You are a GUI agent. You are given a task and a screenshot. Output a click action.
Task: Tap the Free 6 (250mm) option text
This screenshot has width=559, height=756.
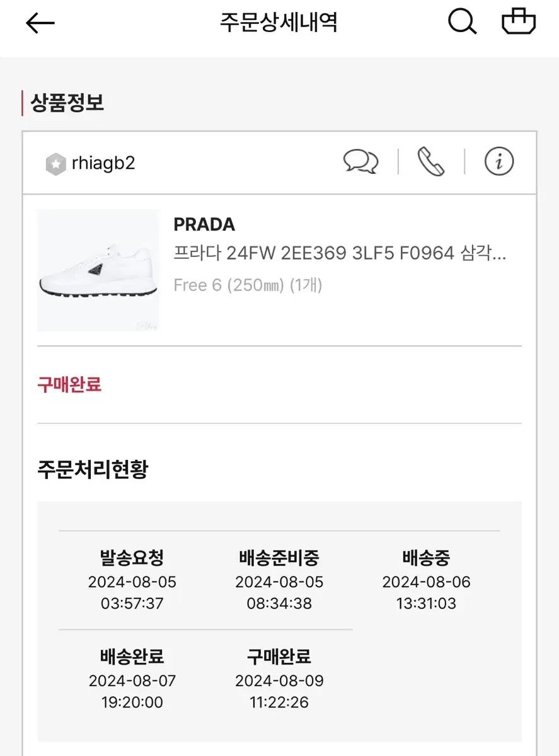[248, 285]
